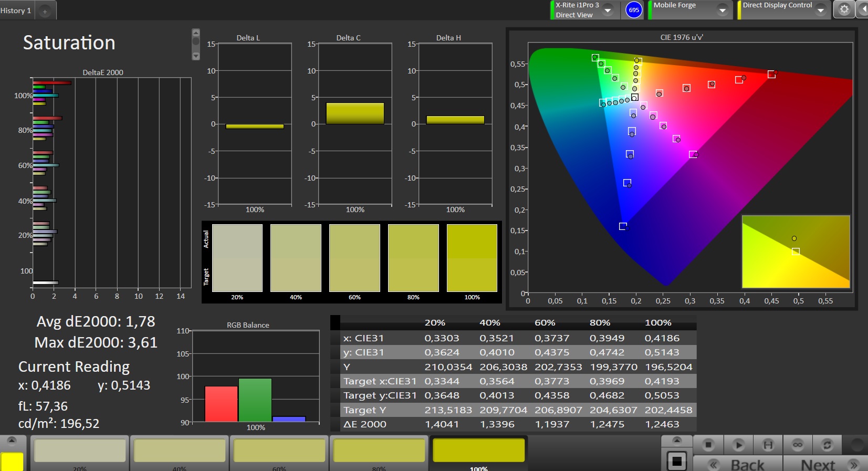Expand the Direct Display Control dropdown
The width and height of the screenshot is (868, 471).
click(820, 10)
